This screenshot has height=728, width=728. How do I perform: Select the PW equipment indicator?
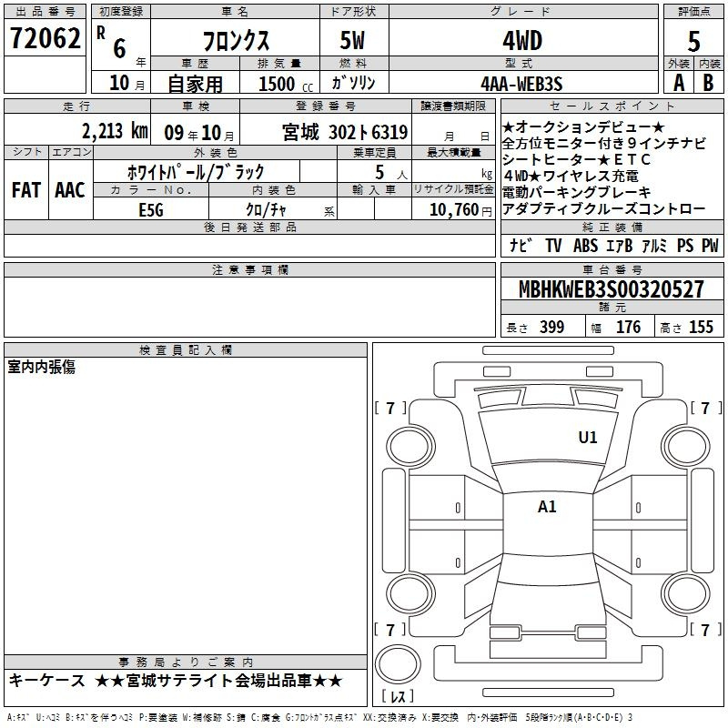tap(710, 246)
